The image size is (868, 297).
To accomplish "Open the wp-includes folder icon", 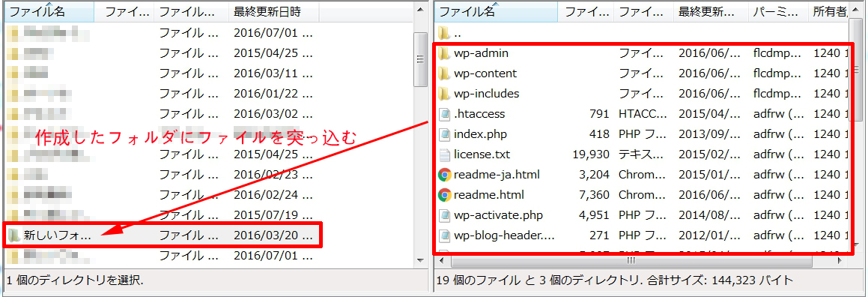I will 444,94.
